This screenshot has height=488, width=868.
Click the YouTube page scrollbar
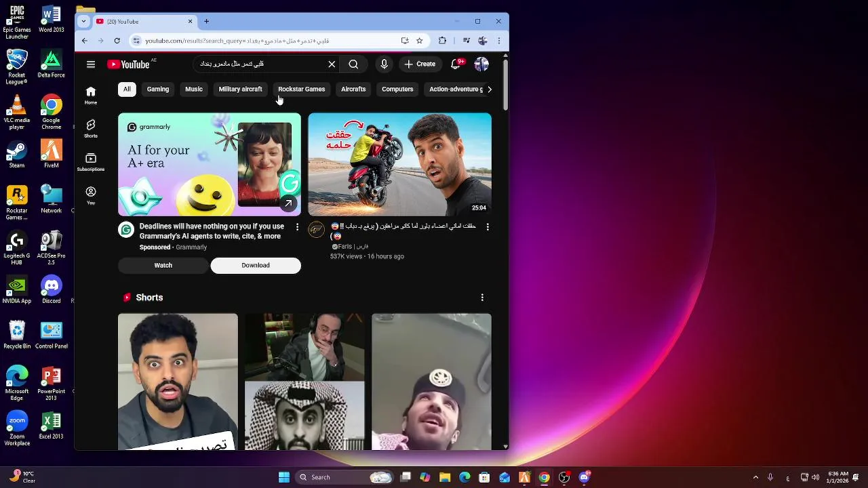click(x=505, y=85)
